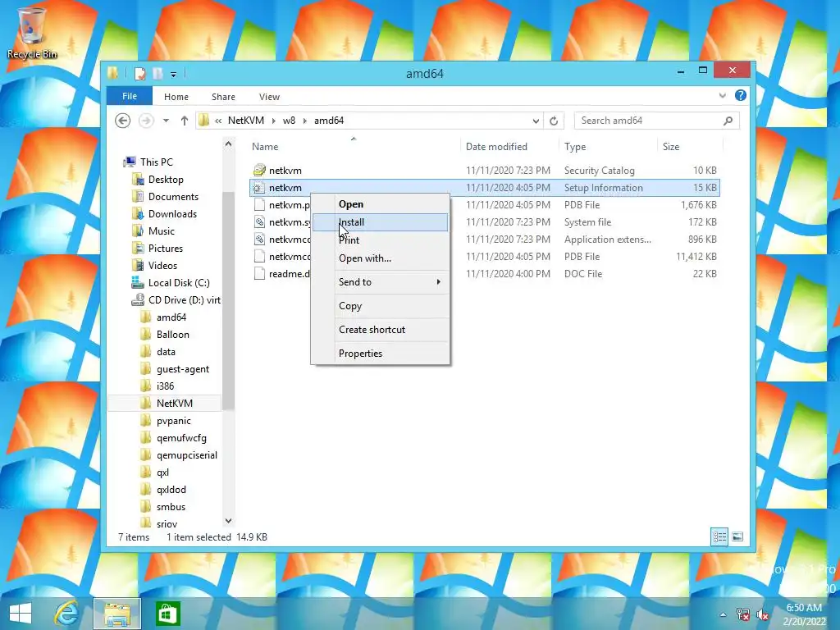Open Local Disk (C:) in the navigation pane

tap(178, 283)
